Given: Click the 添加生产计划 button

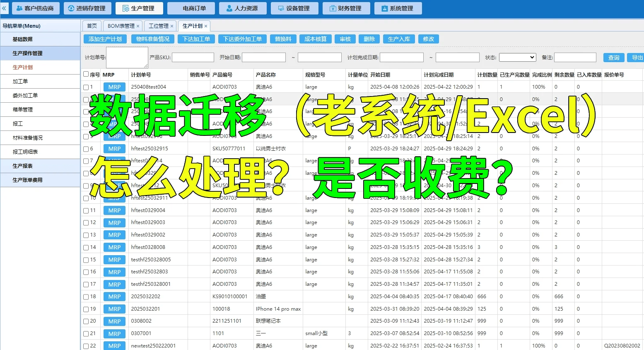Looking at the screenshot, I should (105, 39).
